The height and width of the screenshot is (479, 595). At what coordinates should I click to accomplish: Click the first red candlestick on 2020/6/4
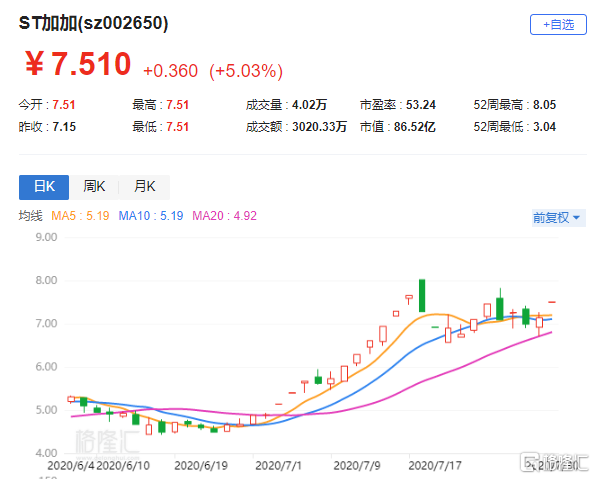[71, 399]
